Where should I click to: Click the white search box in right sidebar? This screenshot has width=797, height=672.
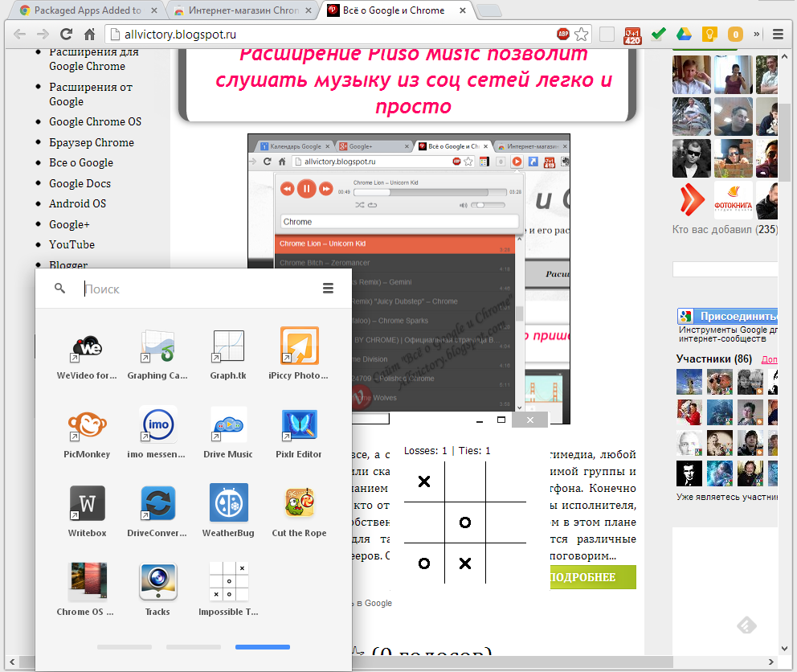725,269
